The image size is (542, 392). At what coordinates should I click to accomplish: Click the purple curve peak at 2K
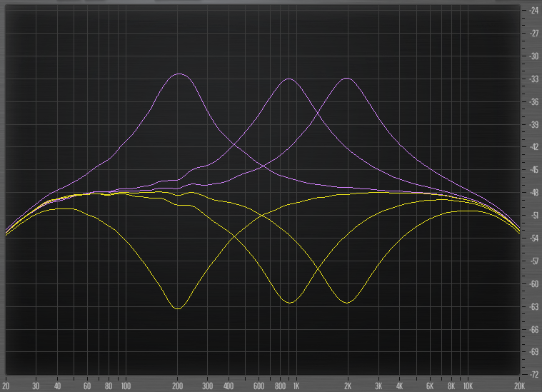[x=347, y=79]
